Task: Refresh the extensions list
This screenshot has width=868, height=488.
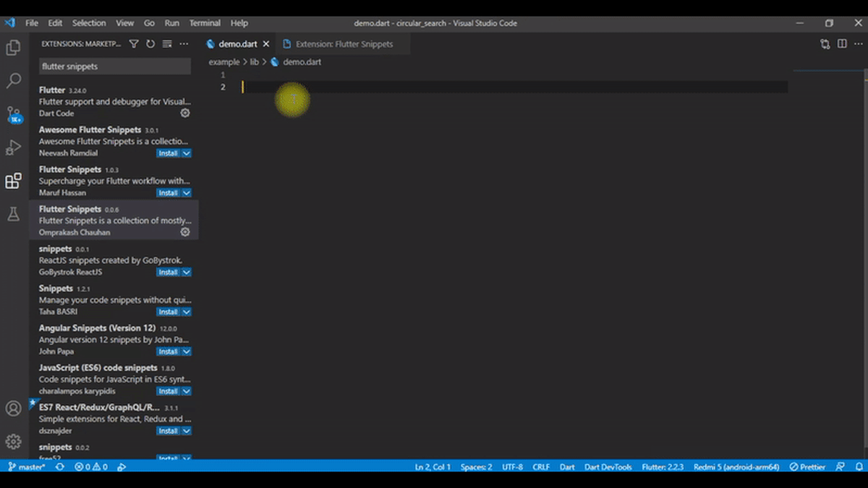Action: click(x=150, y=44)
